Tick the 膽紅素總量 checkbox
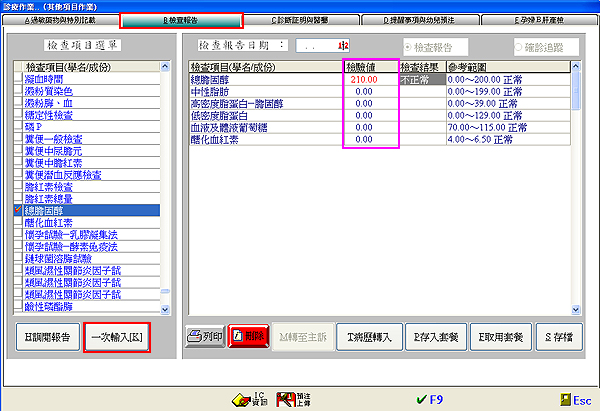The height and width of the screenshot is (411, 600). (x=17, y=198)
